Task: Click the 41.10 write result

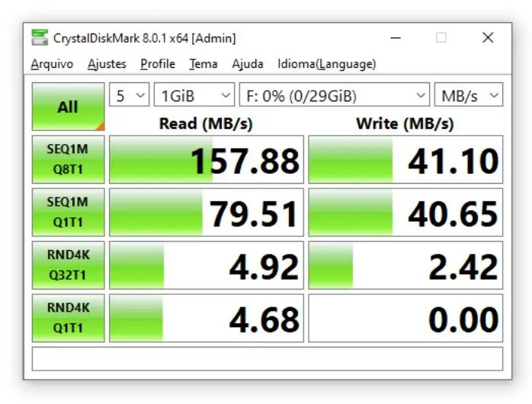Action: 405,159
